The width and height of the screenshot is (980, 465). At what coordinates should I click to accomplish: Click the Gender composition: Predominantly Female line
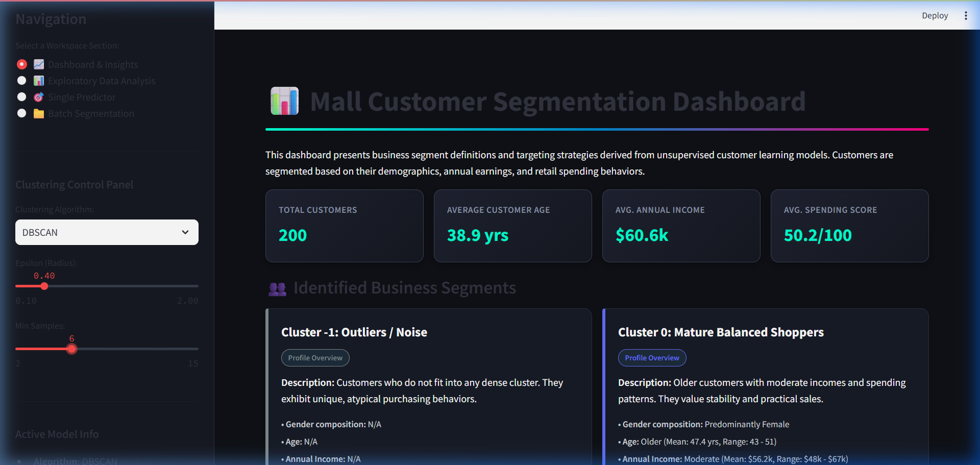[703, 424]
